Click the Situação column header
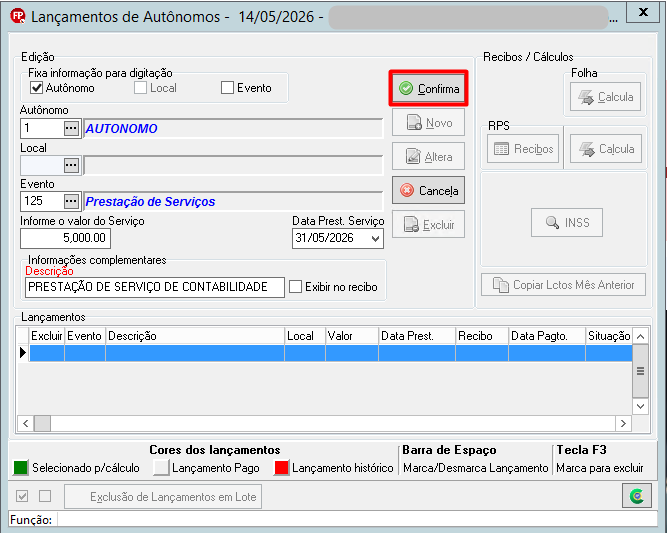 click(x=609, y=336)
